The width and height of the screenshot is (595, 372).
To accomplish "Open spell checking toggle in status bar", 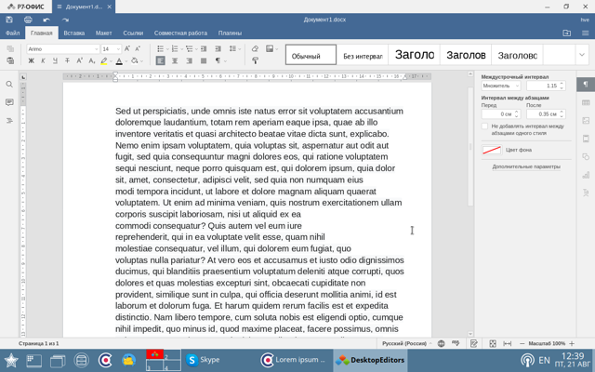I will tap(456, 343).
